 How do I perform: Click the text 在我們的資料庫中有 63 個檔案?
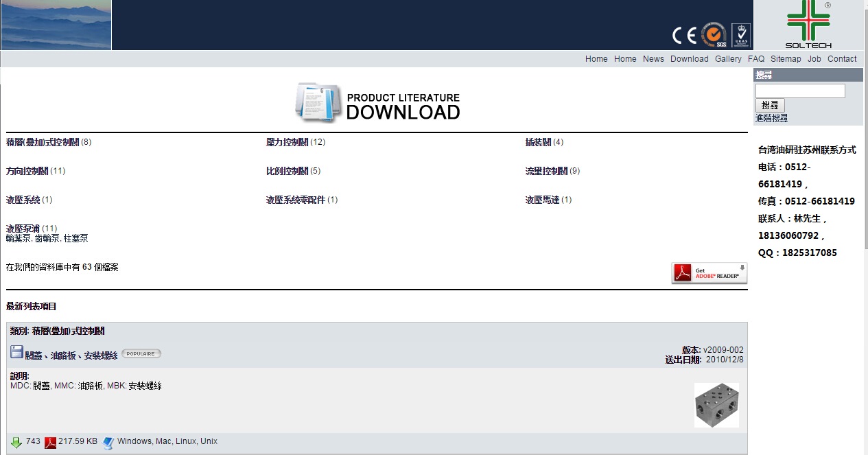click(x=62, y=267)
